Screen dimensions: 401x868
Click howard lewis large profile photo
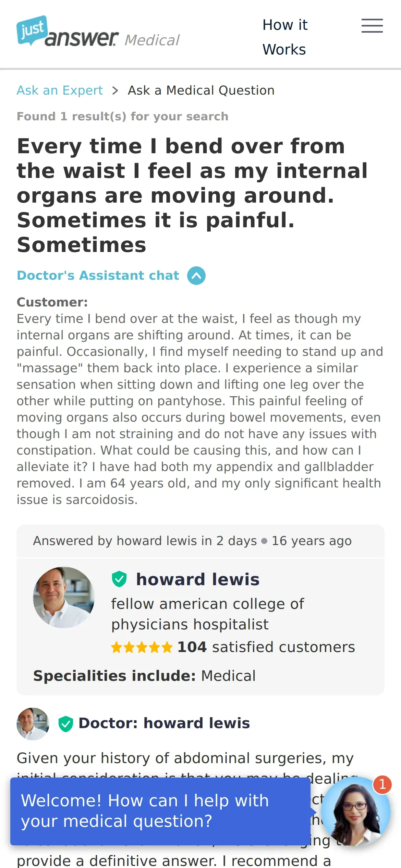click(63, 597)
